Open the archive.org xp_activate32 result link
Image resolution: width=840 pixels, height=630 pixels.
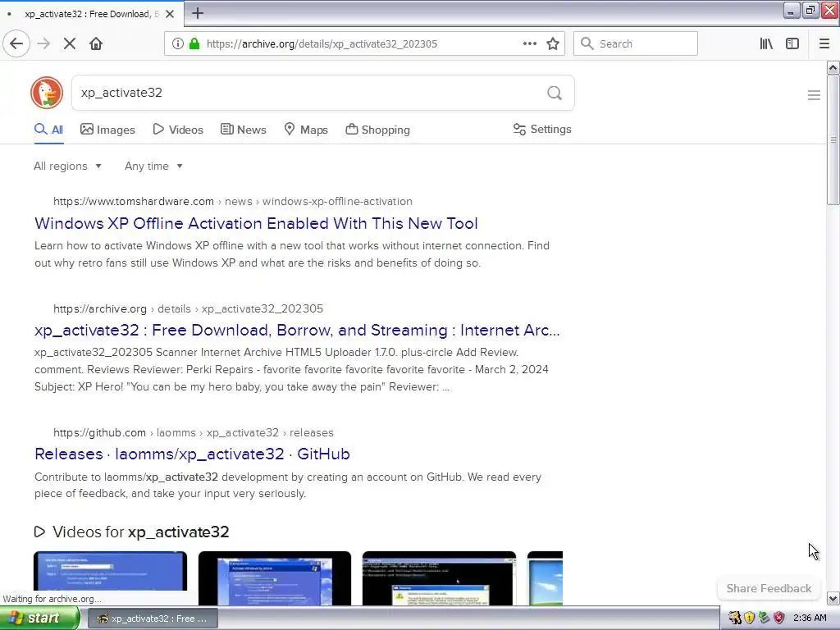point(297,330)
